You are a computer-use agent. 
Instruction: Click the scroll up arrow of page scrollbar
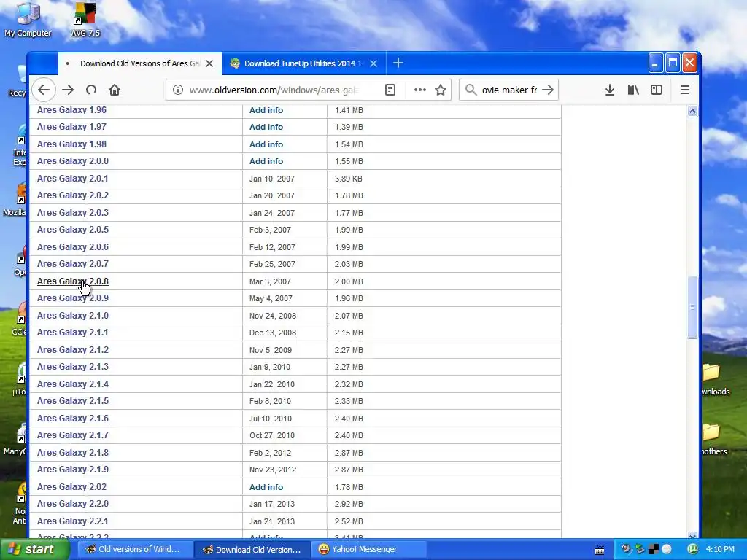point(693,111)
